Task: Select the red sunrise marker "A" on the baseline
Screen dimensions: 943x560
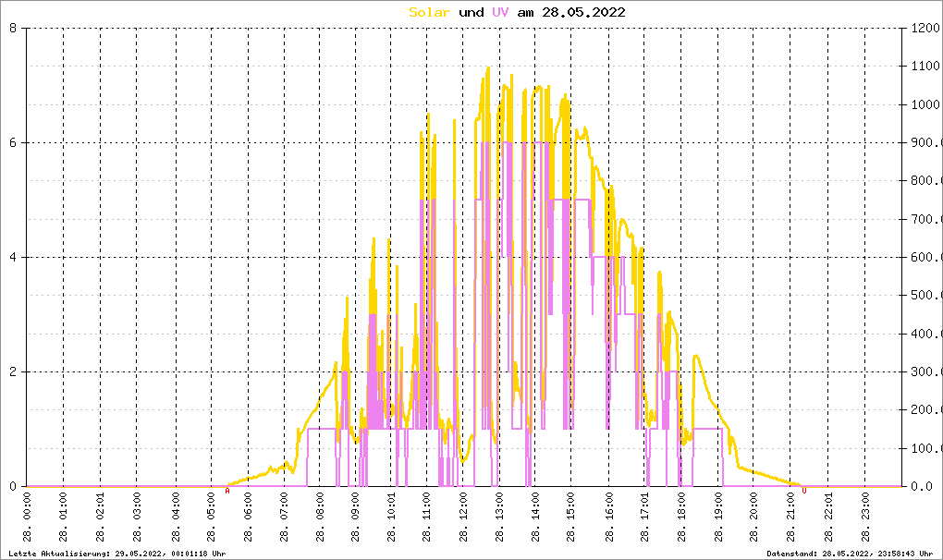Action: coord(227,492)
